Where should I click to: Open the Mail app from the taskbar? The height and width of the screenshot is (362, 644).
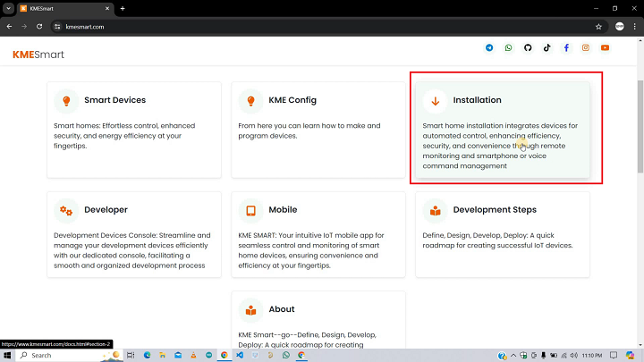178,356
